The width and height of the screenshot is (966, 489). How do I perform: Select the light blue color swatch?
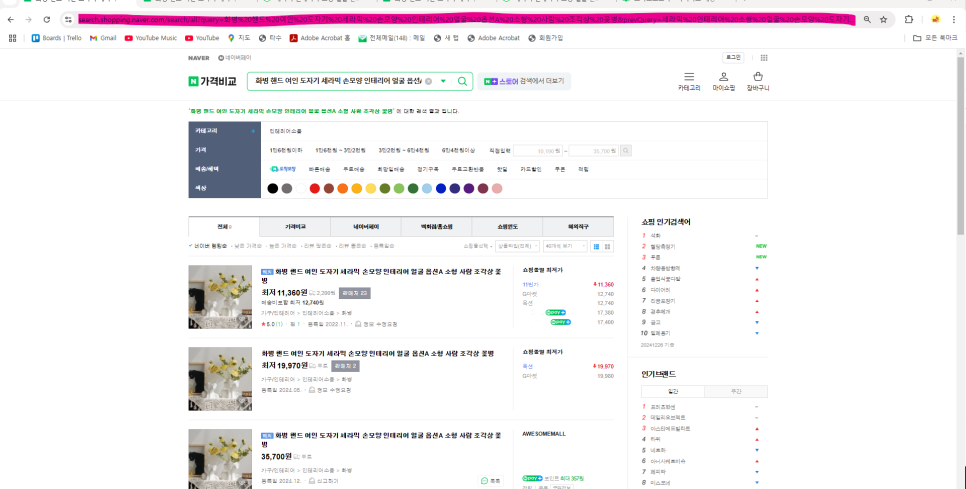(x=427, y=188)
